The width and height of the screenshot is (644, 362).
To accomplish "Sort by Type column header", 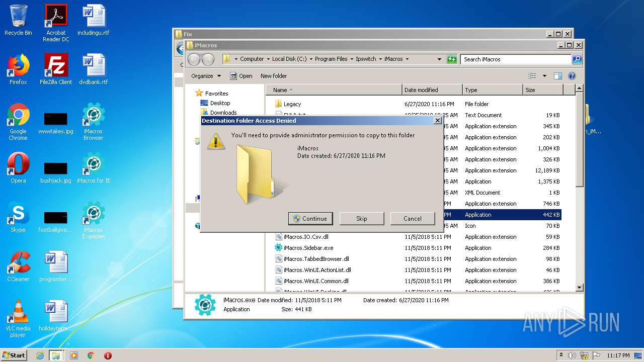I will tap(493, 90).
